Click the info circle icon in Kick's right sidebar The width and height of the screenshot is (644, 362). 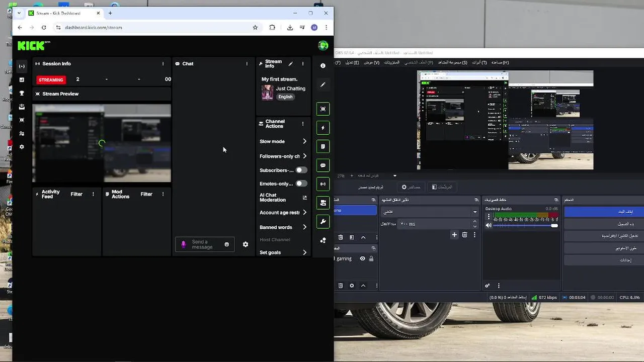pyautogui.click(x=323, y=65)
